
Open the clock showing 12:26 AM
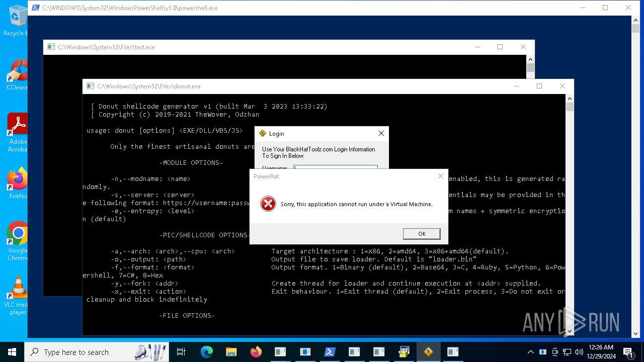601,352
